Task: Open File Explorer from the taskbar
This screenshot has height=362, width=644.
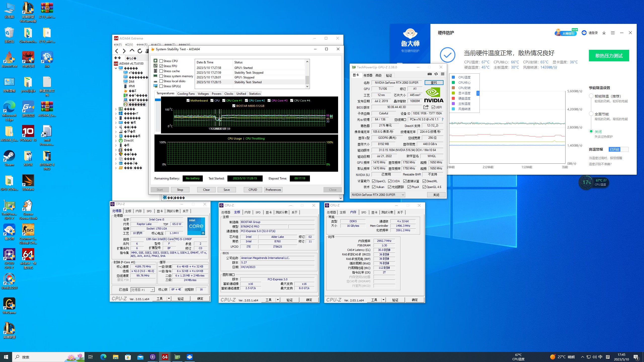Action: pos(115,357)
